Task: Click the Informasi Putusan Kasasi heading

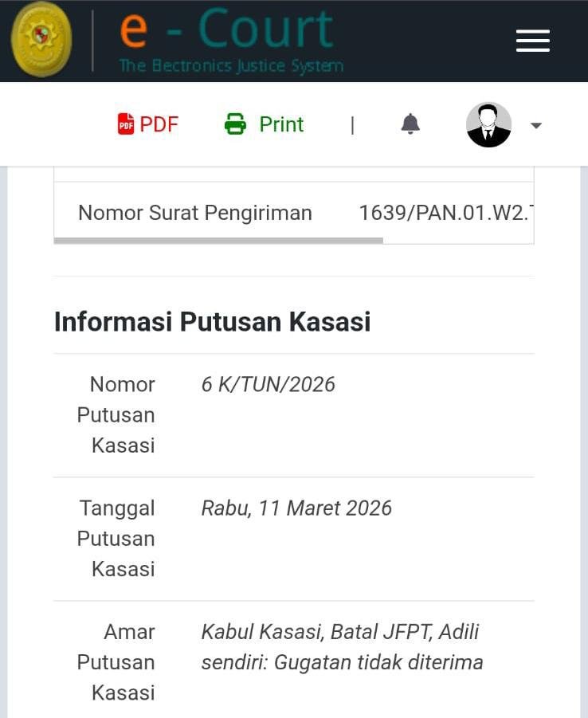Action: [212, 321]
